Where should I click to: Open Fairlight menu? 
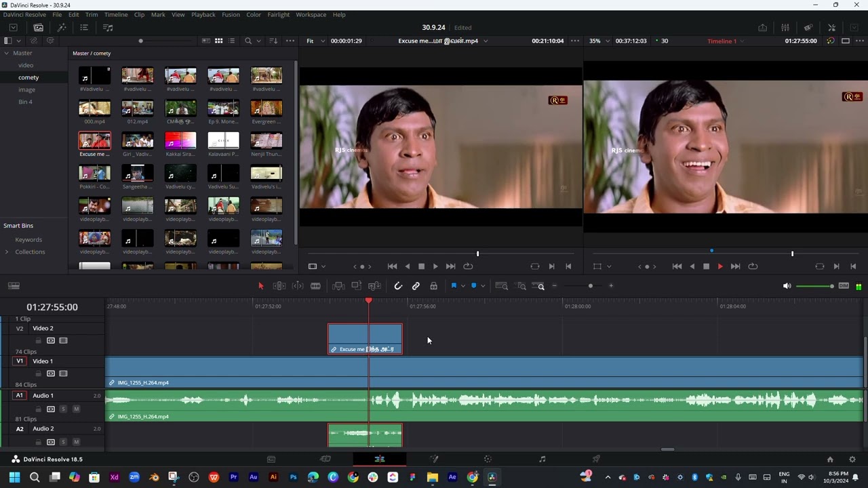278,14
